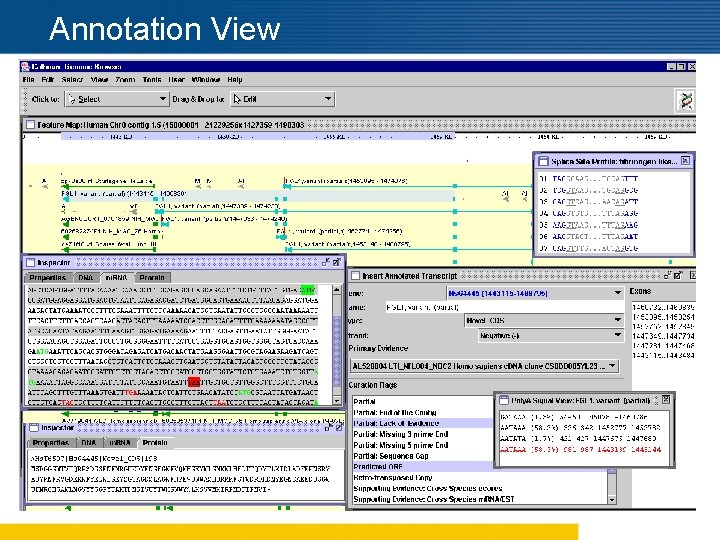Open the View menu
The height and width of the screenshot is (540, 720).
(x=99, y=79)
